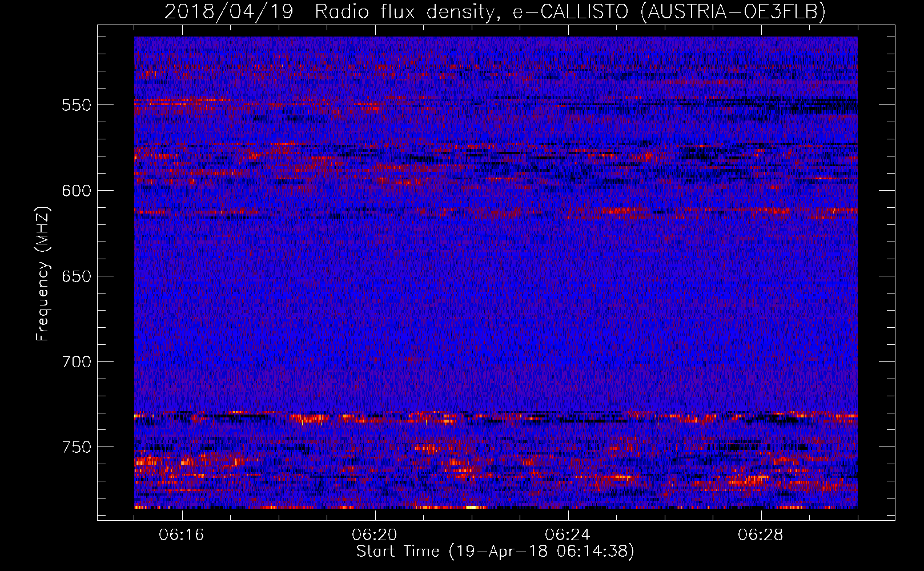The height and width of the screenshot is (571, 924).
Task: Click the 'Frequency (MHZ)' axis label
Action: [x=43, y=274]
